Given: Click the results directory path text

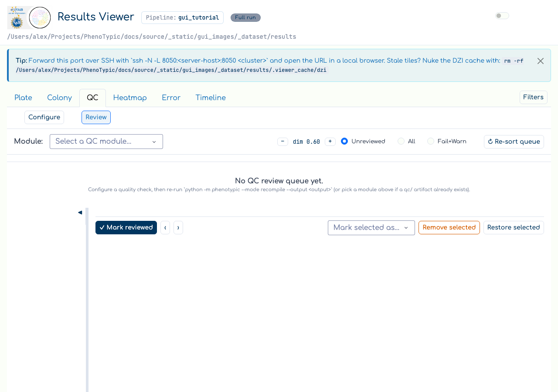Looking at the screenshot, I should click(x=152, y=37).
